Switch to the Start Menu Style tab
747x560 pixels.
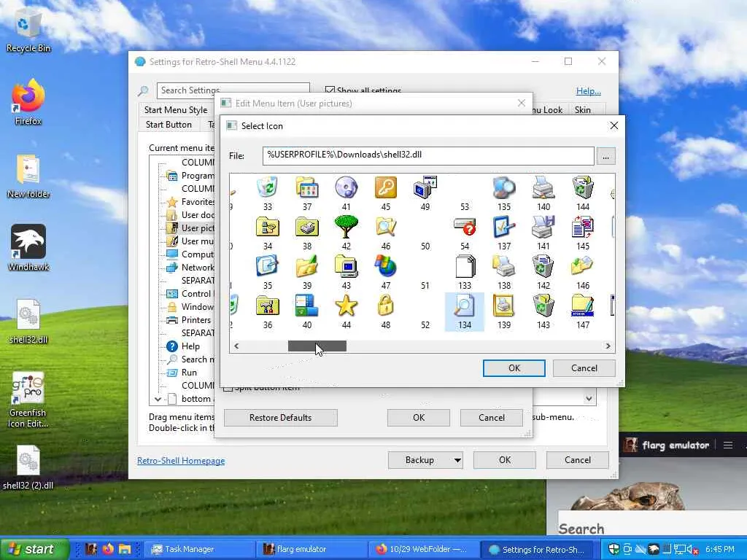click(x=176, y=110)
